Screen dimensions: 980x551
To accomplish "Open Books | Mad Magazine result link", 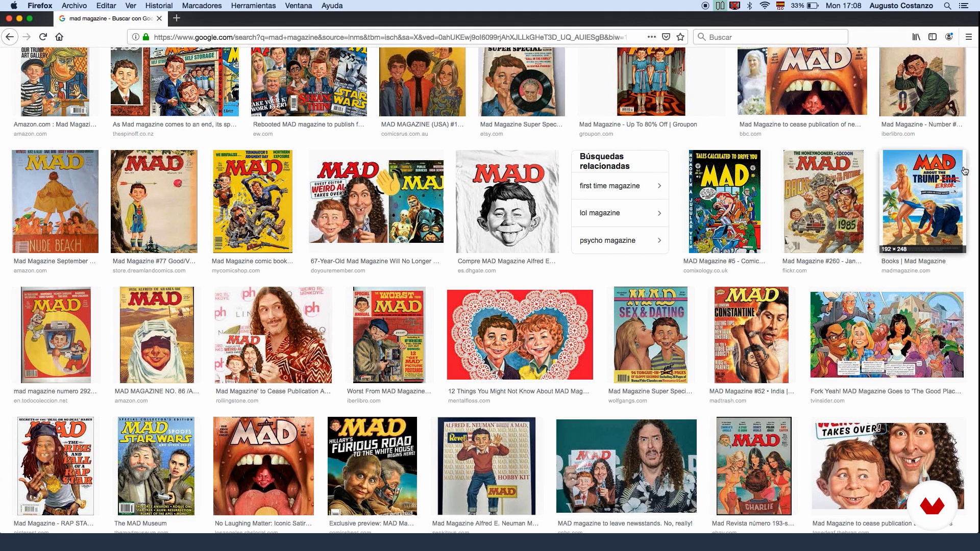I will [x=913, y=261].
